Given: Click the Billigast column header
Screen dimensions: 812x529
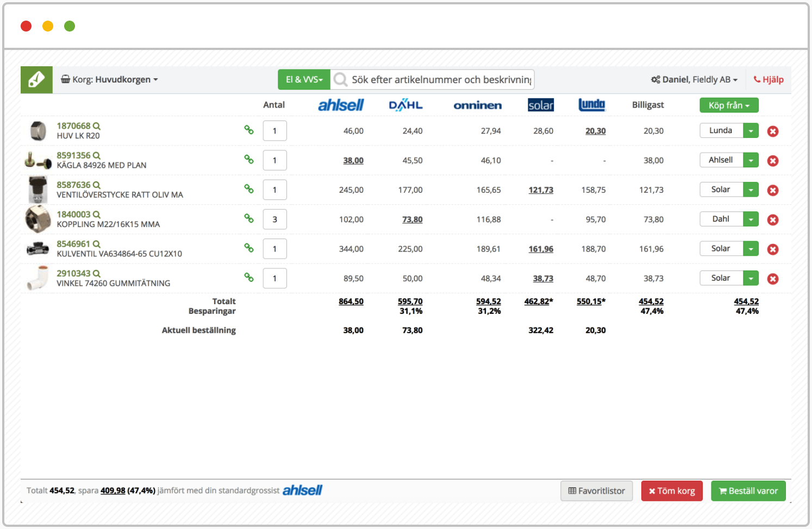Looking at the screenshot, I should [648, 105].
